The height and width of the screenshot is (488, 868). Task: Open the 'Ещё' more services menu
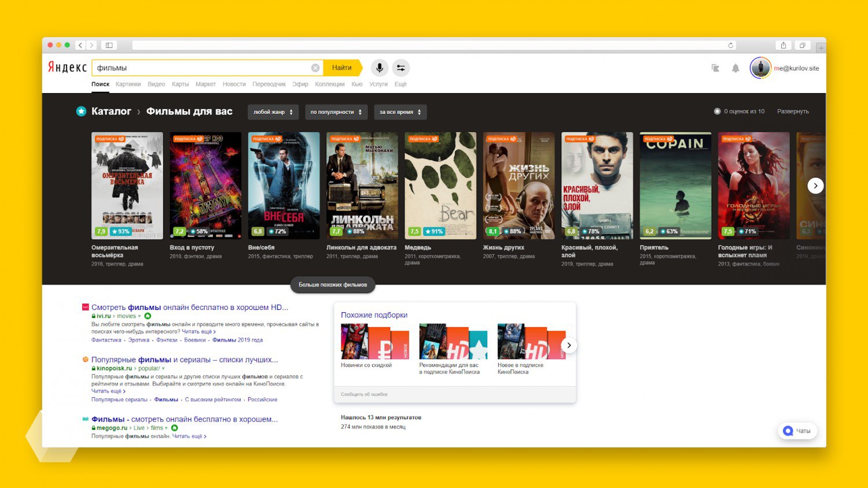[400, 84]
